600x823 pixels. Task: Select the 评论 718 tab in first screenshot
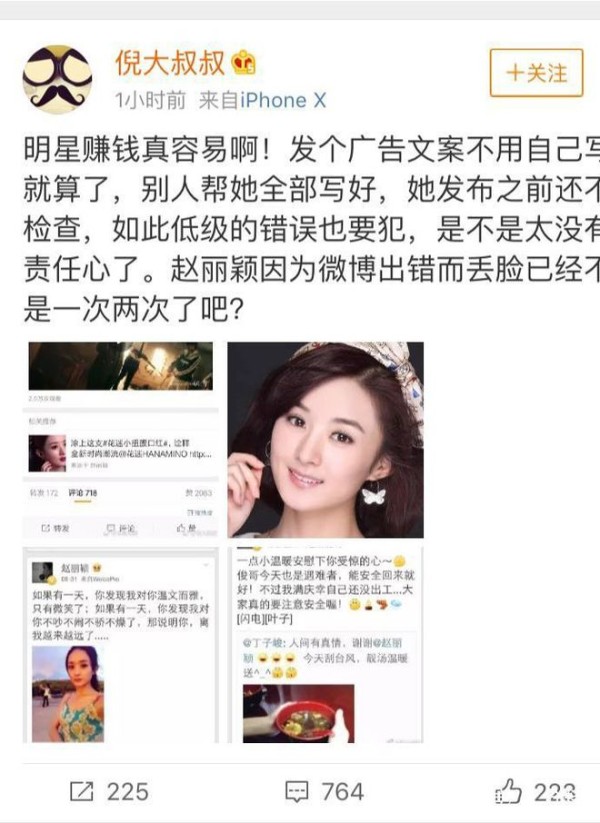[x=82, y=493]
